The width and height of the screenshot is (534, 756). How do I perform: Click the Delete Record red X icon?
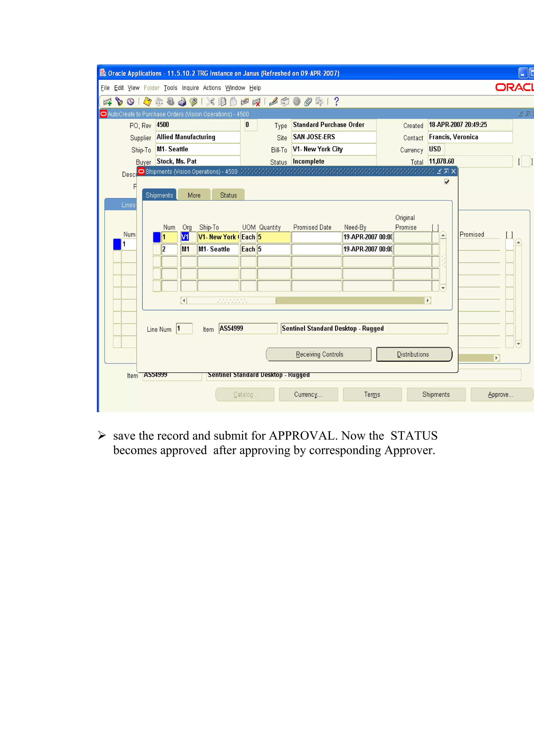tap(256, 102)
